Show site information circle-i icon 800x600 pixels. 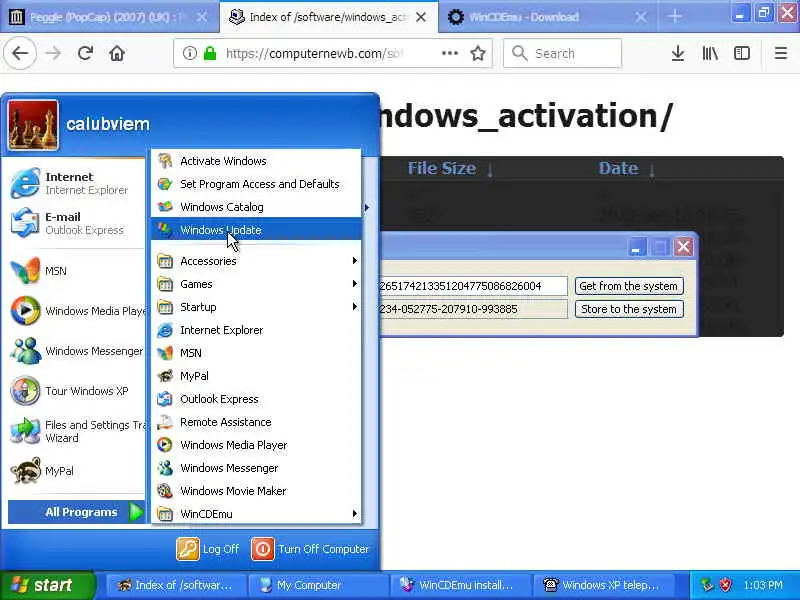pos(189,53)
